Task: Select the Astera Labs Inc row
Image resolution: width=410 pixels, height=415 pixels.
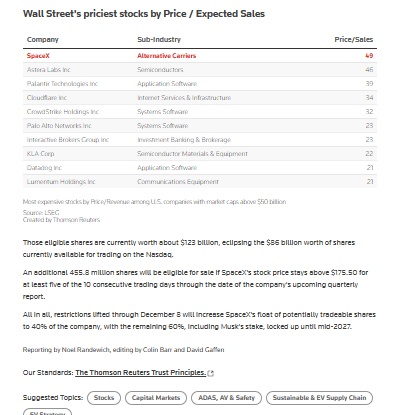Action: click(x=200, y=70)
